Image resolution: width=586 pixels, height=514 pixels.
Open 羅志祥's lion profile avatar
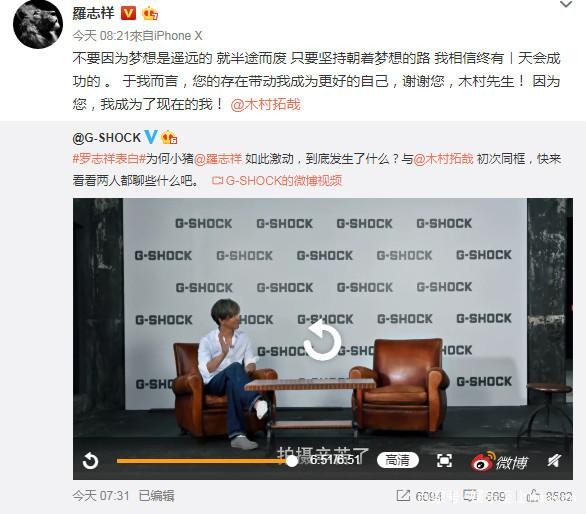38,24
